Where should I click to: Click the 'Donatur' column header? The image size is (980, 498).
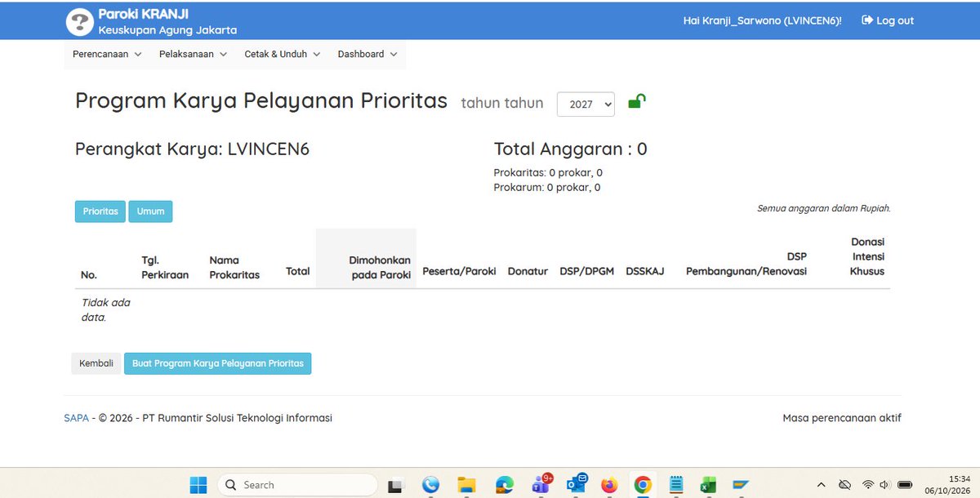pyautogui.click(x=528, y=271)
